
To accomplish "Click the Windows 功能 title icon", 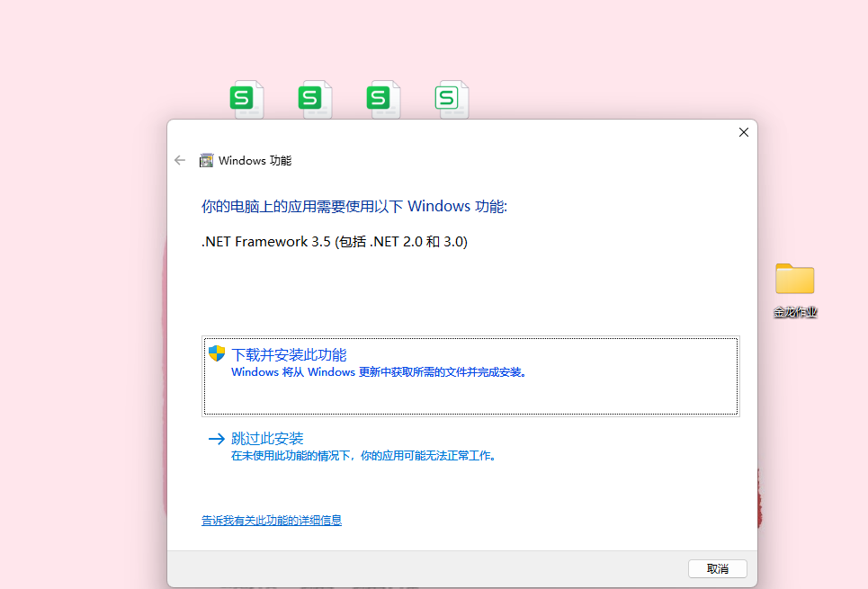I will click(207, 161).
